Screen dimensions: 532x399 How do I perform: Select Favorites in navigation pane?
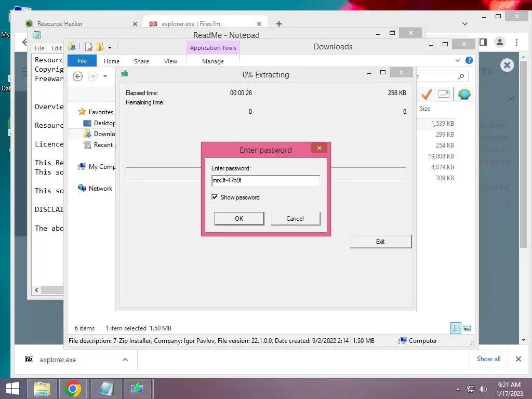coord(96,112)
